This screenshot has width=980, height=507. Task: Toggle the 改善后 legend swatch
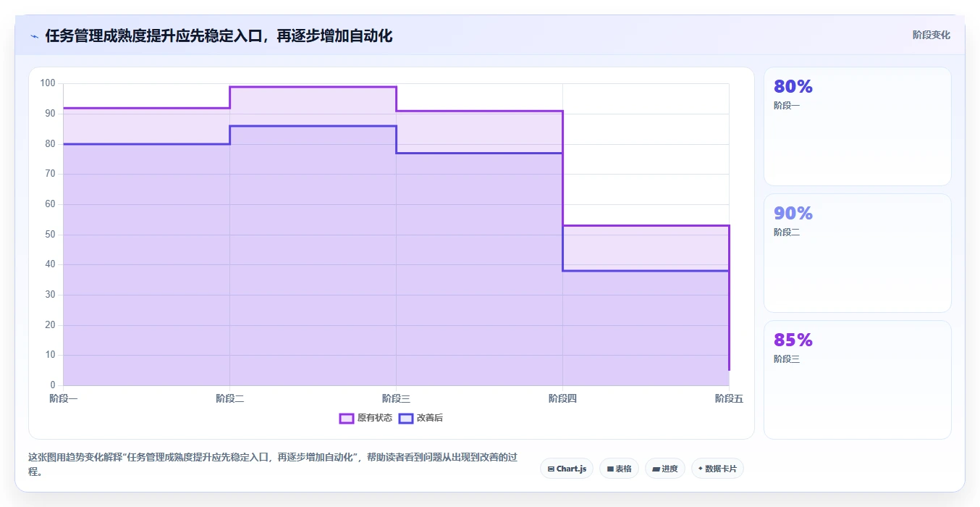(405, 418)
